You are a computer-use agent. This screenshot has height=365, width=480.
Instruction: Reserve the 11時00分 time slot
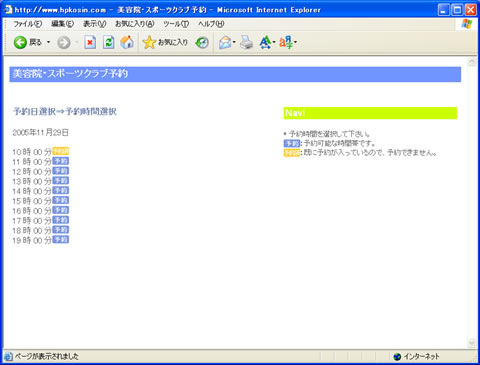pyautogui.click(x=61, y=161)
